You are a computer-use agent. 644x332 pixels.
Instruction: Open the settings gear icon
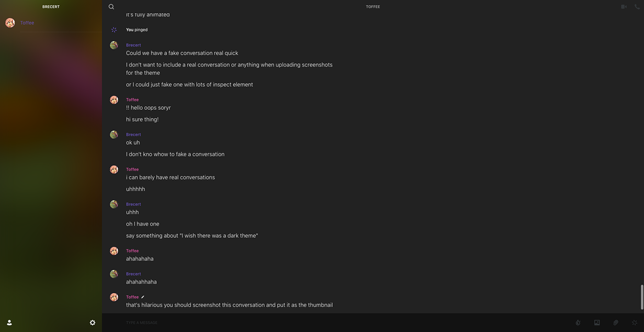(x=93, y=323)
